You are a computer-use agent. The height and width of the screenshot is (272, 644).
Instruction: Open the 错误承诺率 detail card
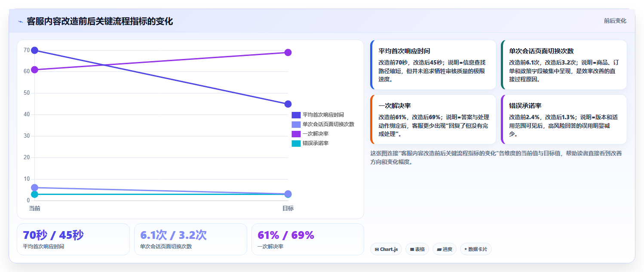pyautogui.click(x=564, y=120)
